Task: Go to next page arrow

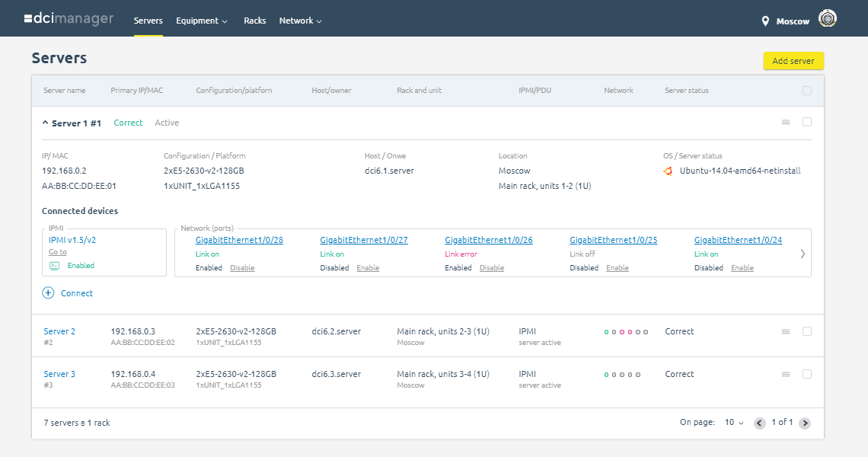Action: pyautogui.click(x=805, y=423)
